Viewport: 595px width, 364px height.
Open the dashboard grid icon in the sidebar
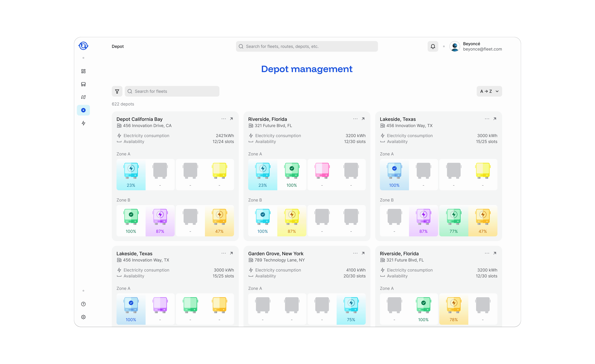point(83,71)
